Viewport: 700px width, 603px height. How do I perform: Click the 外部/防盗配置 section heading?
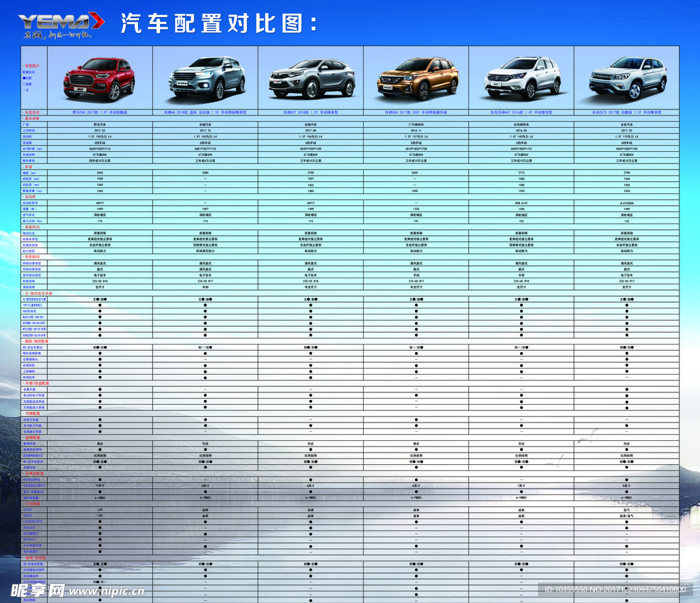coord(36,384)
